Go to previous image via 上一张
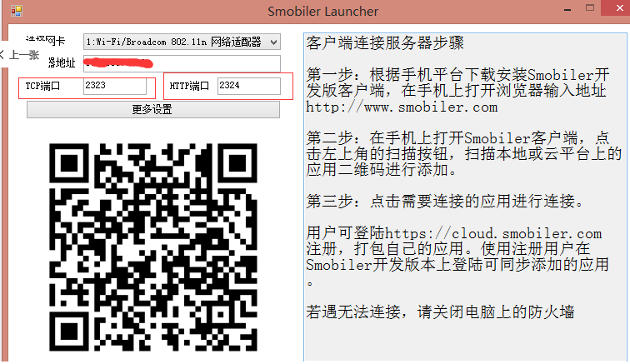This screenshot has height=364, width=630. coord(20,55)
